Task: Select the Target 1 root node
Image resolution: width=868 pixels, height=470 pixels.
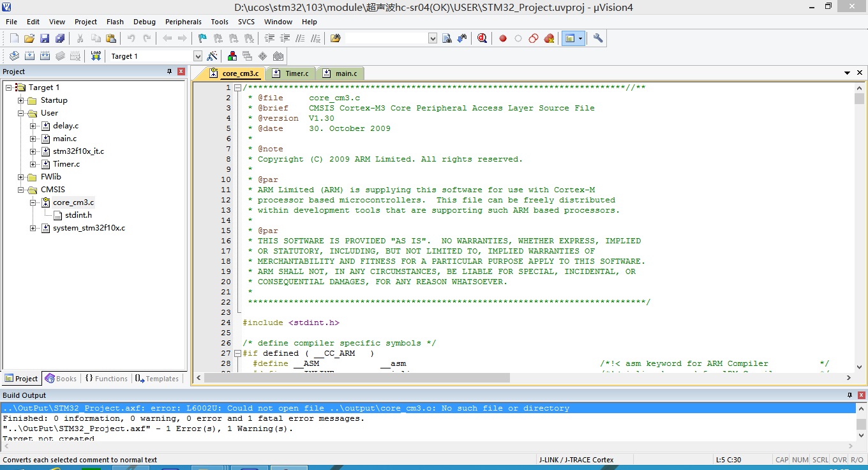Action: click(44, 87)
